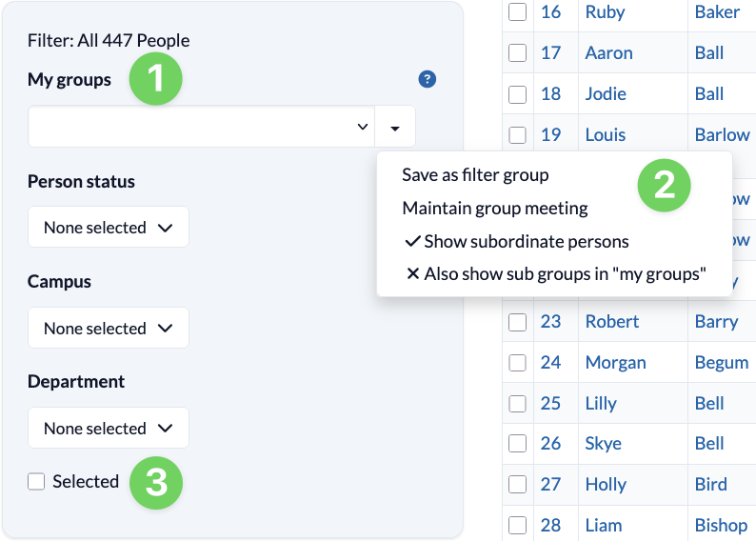Image resolution: width=756 pixels, height=541 pixels.
Task: Click the green number 3 badge
Action: tap(155, 483)
